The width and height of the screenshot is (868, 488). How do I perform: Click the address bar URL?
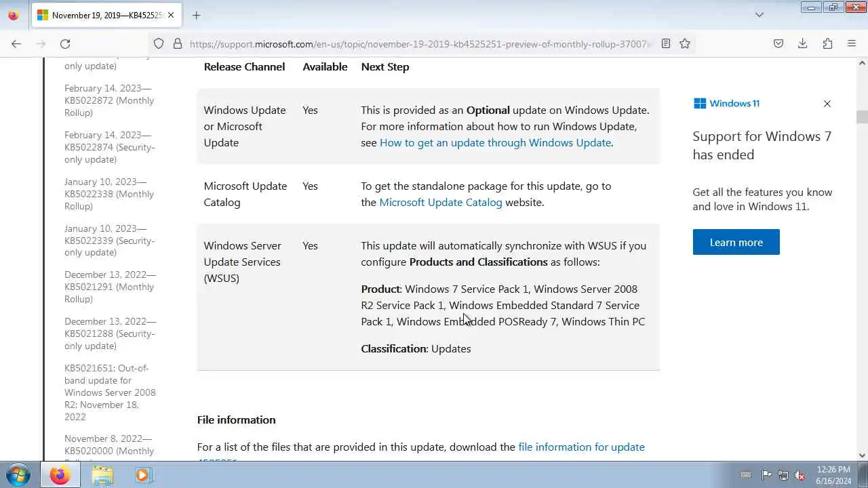pyautogui.click(x=420, y=44)
